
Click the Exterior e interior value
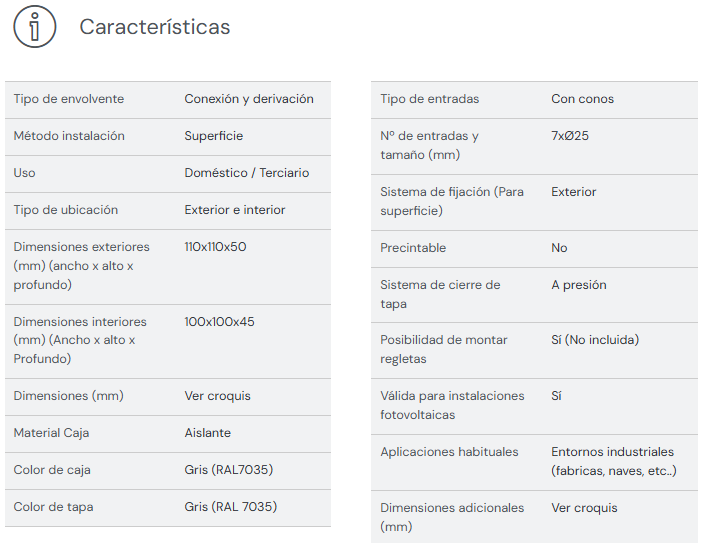click(235, 210)
